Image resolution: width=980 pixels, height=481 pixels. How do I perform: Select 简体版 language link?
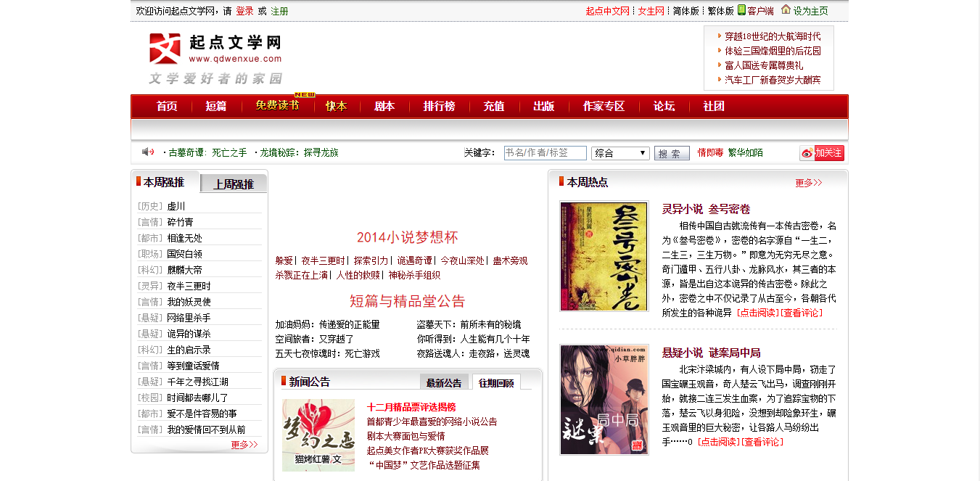pyautogui.click(x=686, y=11)
